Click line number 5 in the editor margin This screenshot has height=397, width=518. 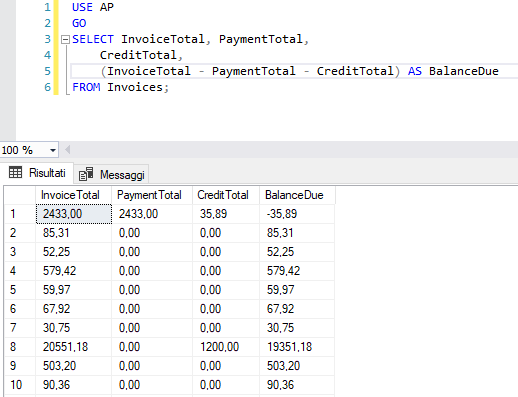[48, 71]
